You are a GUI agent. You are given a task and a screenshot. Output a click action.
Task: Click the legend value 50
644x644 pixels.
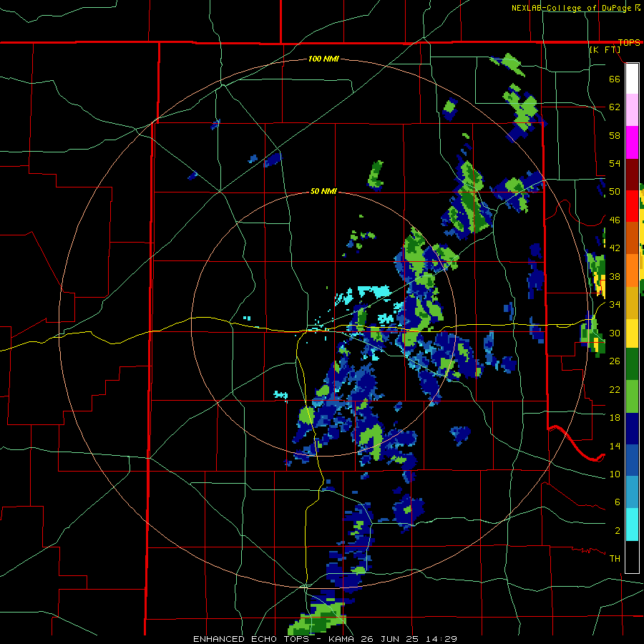[x=615, y=192]
